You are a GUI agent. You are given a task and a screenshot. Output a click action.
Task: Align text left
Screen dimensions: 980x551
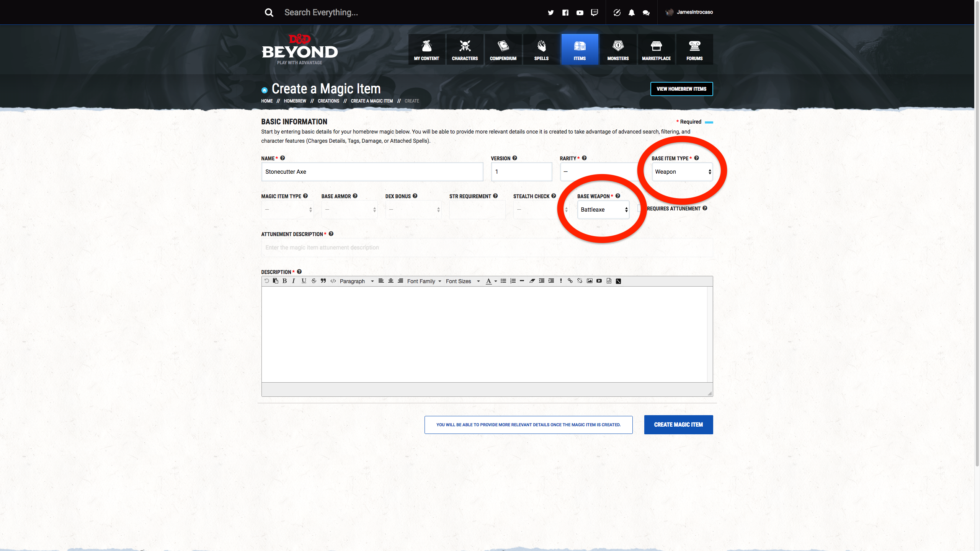pyautogui.click(x=381, y=281)
